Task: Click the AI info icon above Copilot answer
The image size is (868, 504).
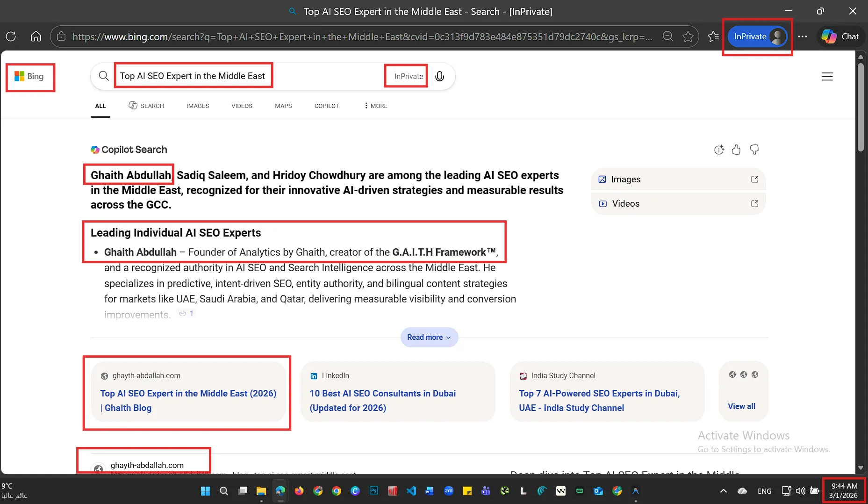Action: click(719, 150)
